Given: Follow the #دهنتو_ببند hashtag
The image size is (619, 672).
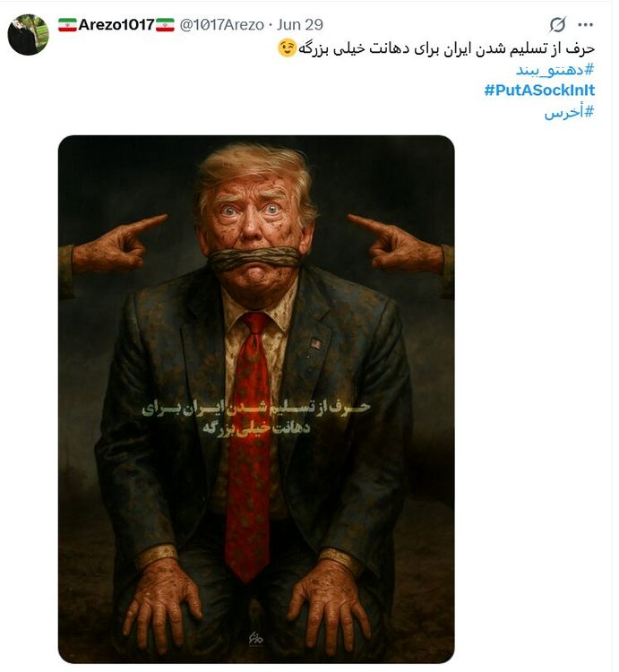Looking at the screenshot, I should (555, 70).
